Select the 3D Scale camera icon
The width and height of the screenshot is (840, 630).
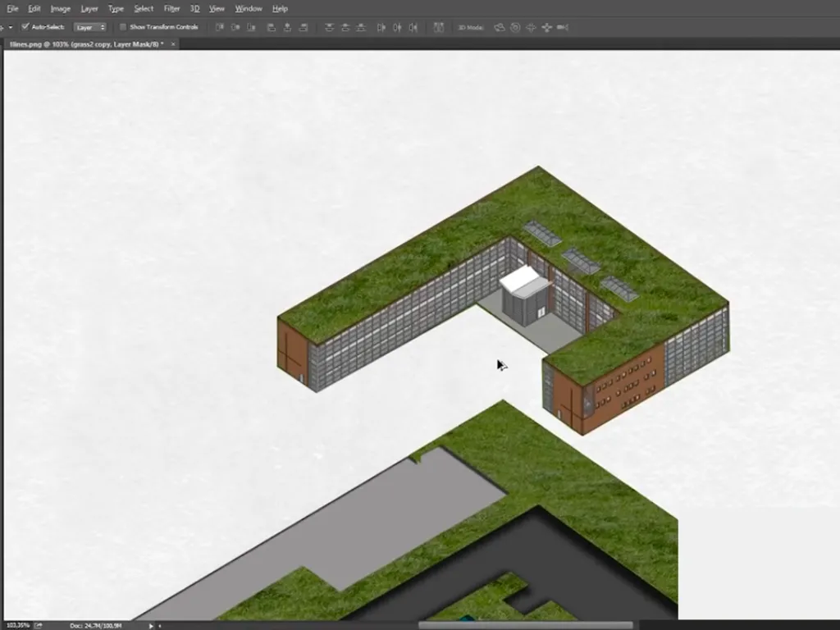point(563,27)
